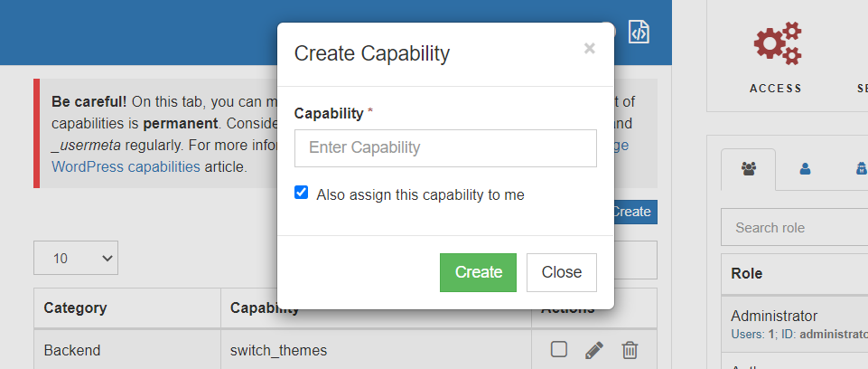Click the Search role input field
Viewport: 868px width, 369px height.
(795, 227)
